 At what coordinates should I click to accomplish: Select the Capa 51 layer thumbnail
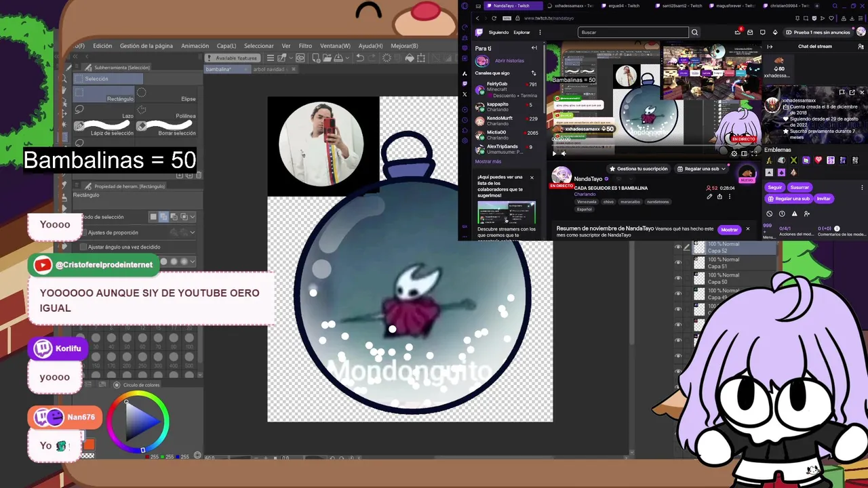(x=699, y=263)
